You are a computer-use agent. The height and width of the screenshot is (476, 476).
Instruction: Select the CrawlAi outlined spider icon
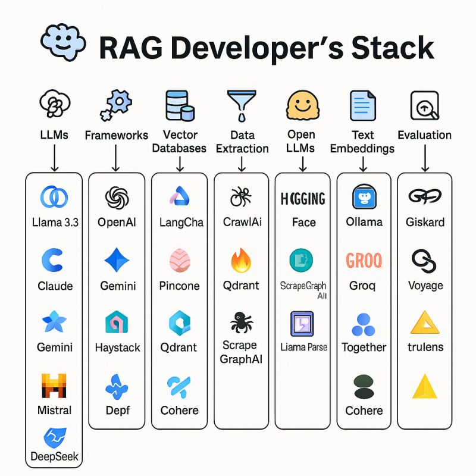(241, 197)
